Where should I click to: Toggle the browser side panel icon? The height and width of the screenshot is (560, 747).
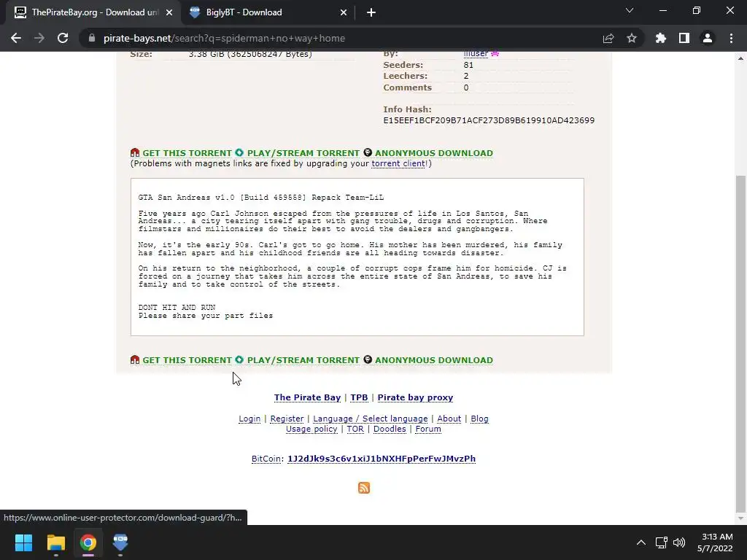coord(684,38)
